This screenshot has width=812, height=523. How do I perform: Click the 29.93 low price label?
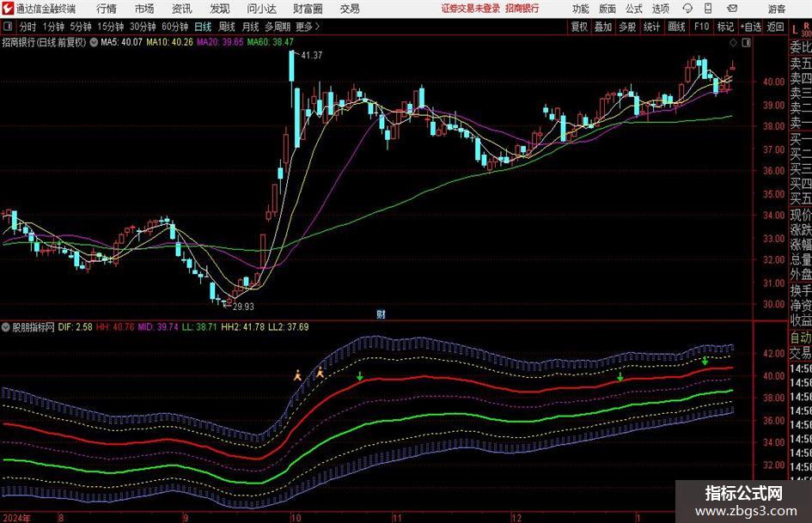coord(243,307)
